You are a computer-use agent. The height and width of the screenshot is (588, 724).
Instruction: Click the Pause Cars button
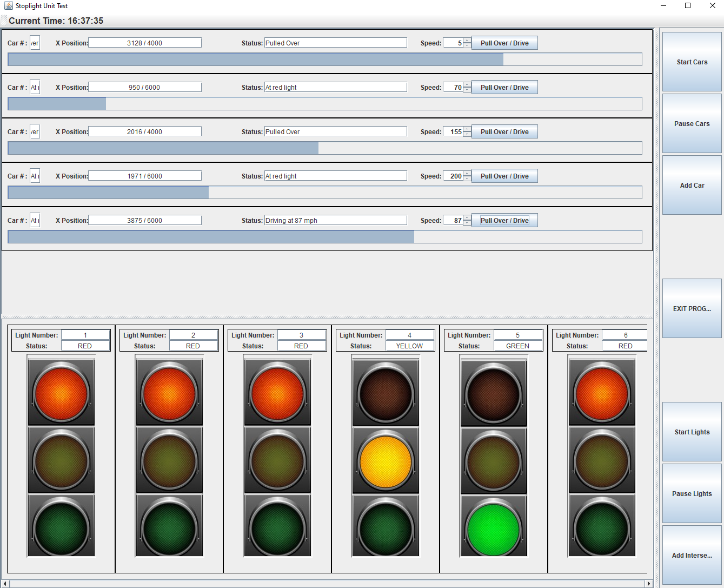pyautogui.click(x=692, y=123)
